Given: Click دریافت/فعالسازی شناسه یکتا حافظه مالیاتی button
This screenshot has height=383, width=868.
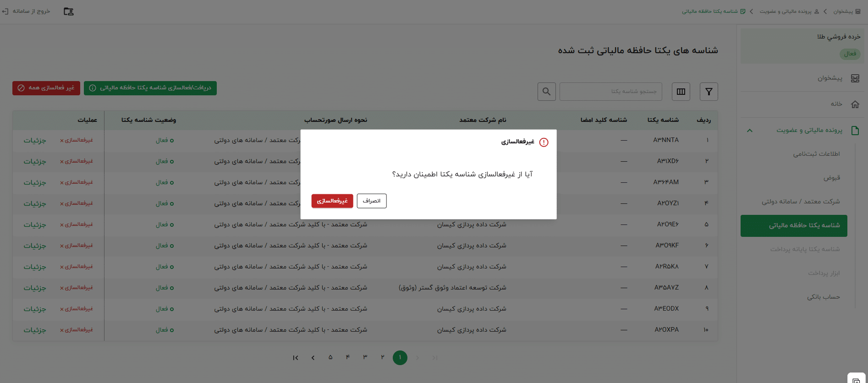Looking at the screenshot, I should [150, 88].
